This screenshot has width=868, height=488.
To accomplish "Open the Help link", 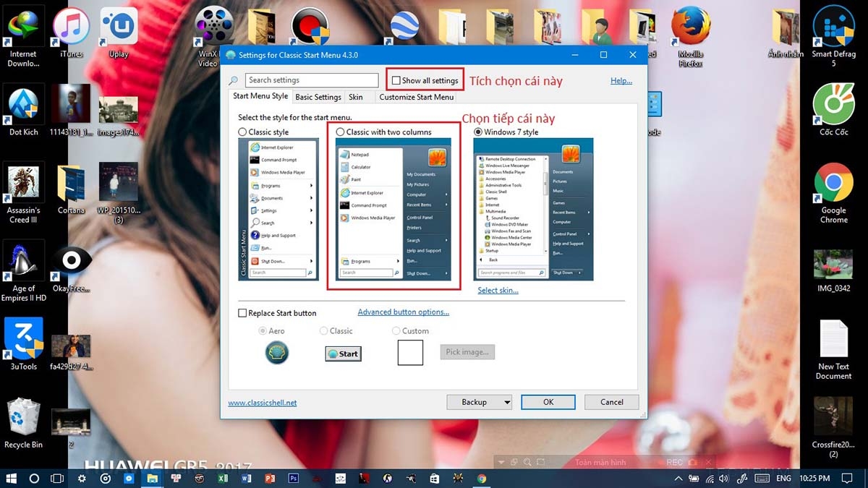I will [x=621, y=81].
